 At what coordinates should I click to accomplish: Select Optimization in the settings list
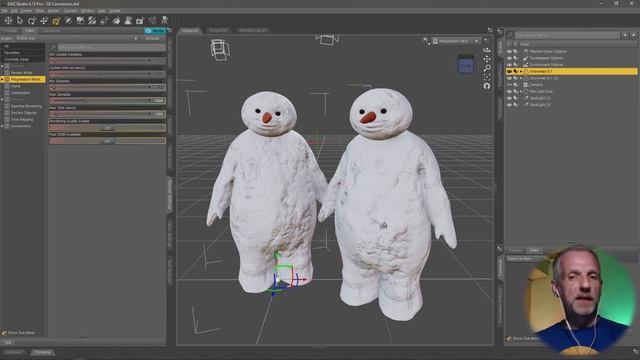[20, 93]
